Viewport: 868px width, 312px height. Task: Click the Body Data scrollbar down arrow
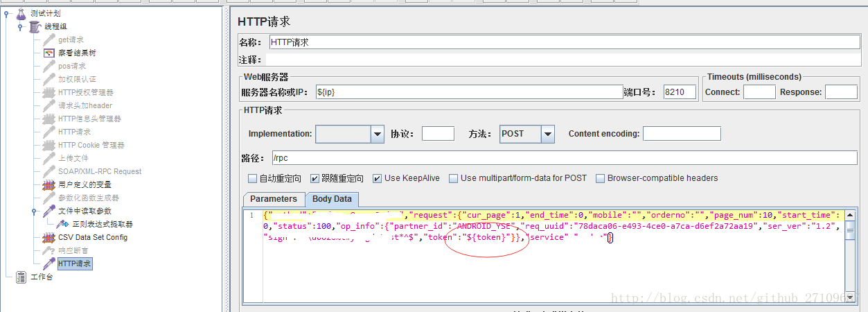click(851, 299)
